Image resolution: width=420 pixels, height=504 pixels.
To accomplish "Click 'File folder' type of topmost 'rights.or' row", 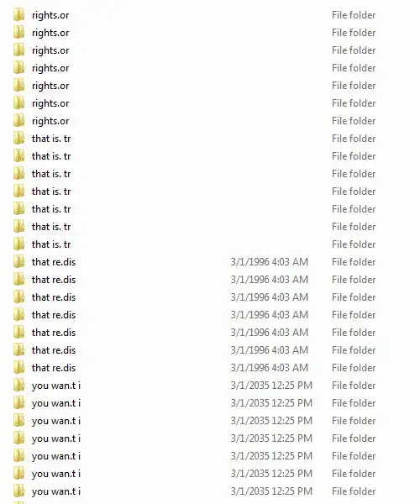I will pos(354,15).
